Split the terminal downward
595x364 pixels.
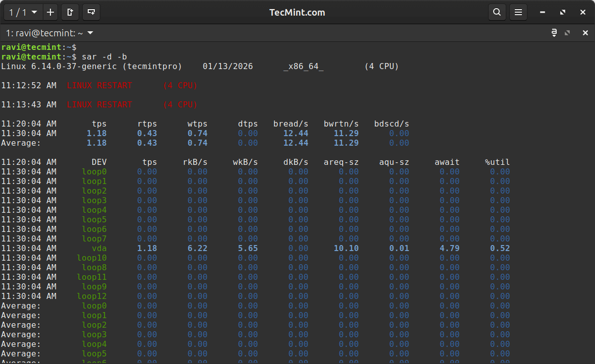[x=90, y=12]
